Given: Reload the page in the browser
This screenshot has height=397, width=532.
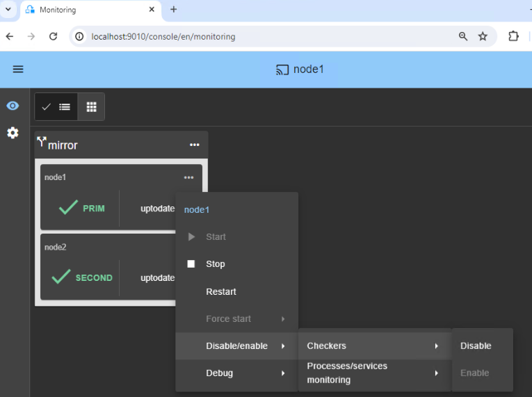Looking at the screenshot, I should tap(53, 37).
